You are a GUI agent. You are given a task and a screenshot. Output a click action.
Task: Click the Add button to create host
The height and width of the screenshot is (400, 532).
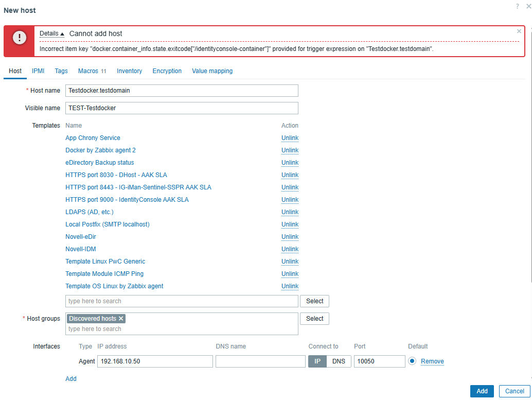coord(482,391)
